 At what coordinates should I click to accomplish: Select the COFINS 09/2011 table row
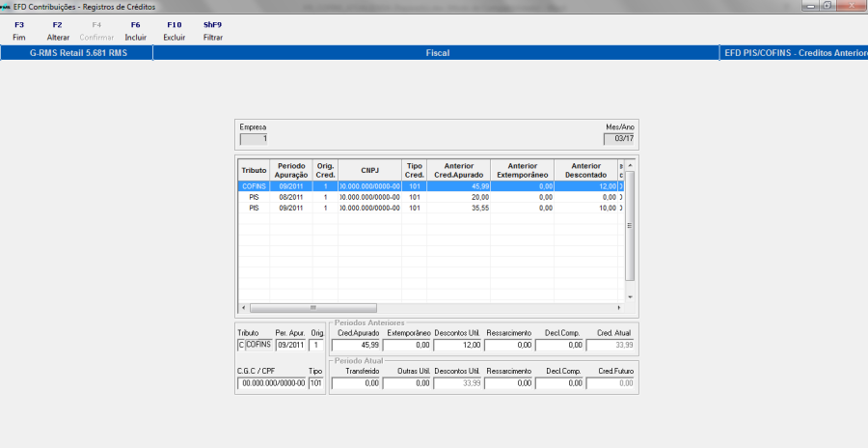[x=431, y=187]
